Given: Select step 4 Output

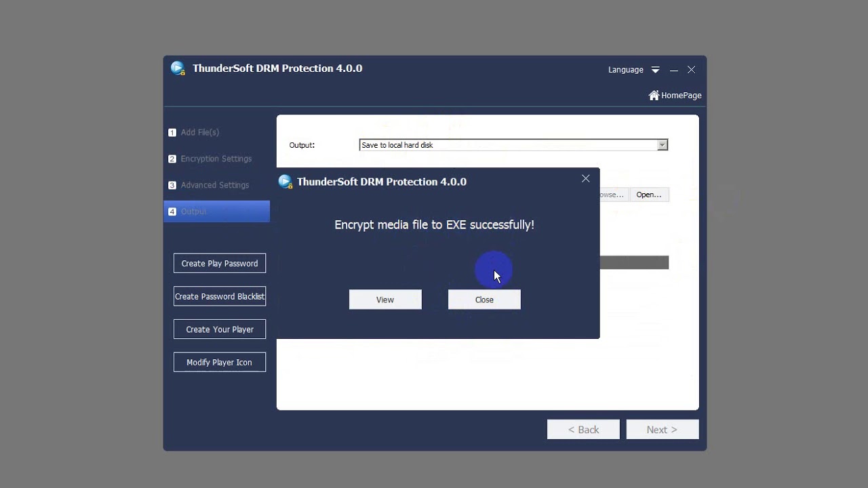Looking at the screenshot, I should 217,211.
